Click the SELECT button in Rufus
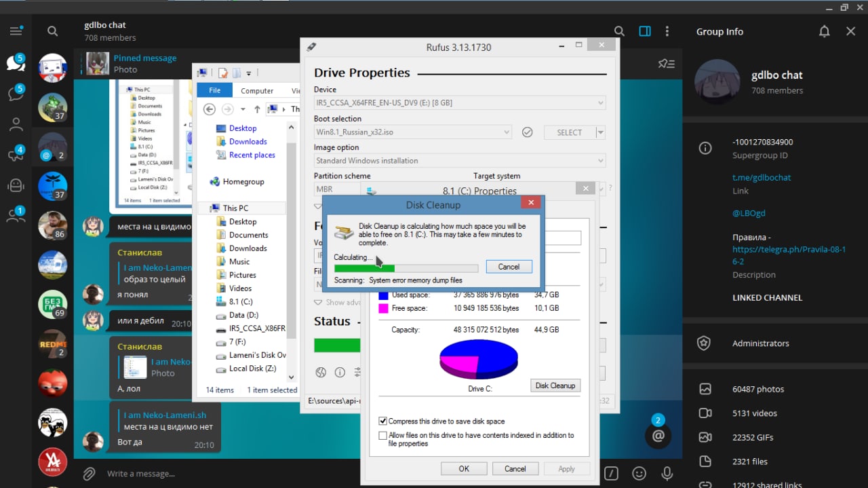The image size is (868, 488). (x=570, y=132)
